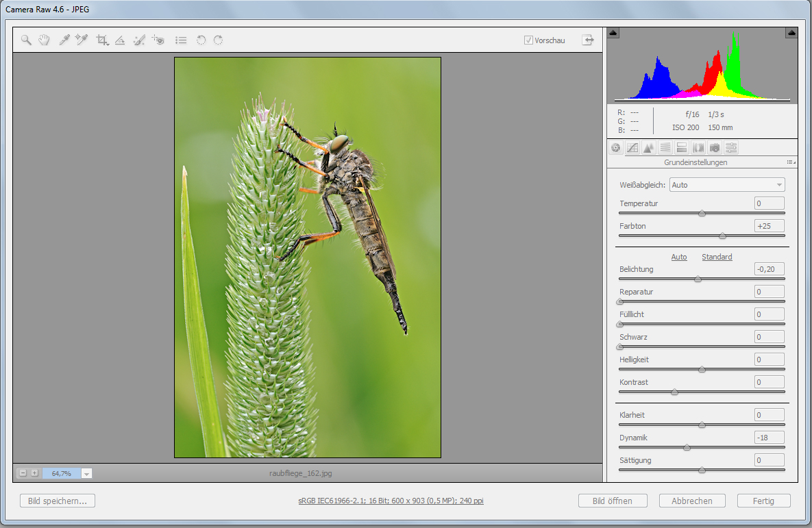This screenshot has width=812, height=528.
Task: Click the Farbton slider handle
Action: pos(722,236)
